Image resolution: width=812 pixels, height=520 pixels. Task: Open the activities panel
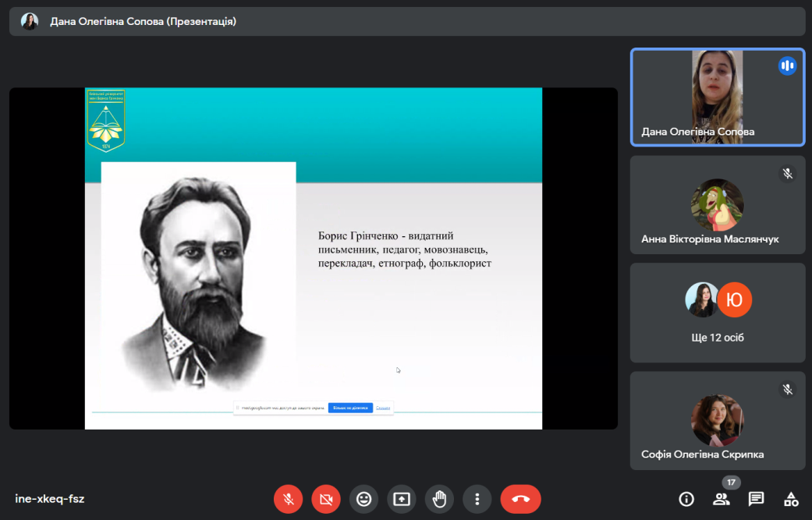point(791,499)
